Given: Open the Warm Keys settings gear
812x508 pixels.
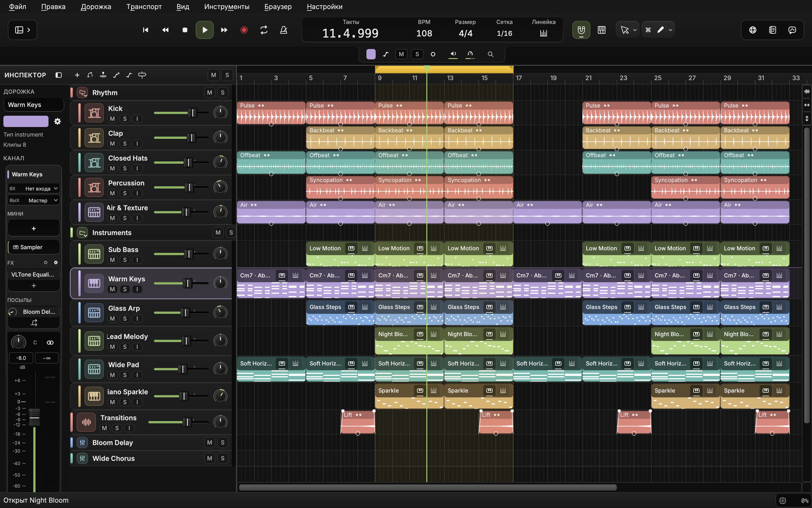Looking at the screenshot, I should click(58, 121).
